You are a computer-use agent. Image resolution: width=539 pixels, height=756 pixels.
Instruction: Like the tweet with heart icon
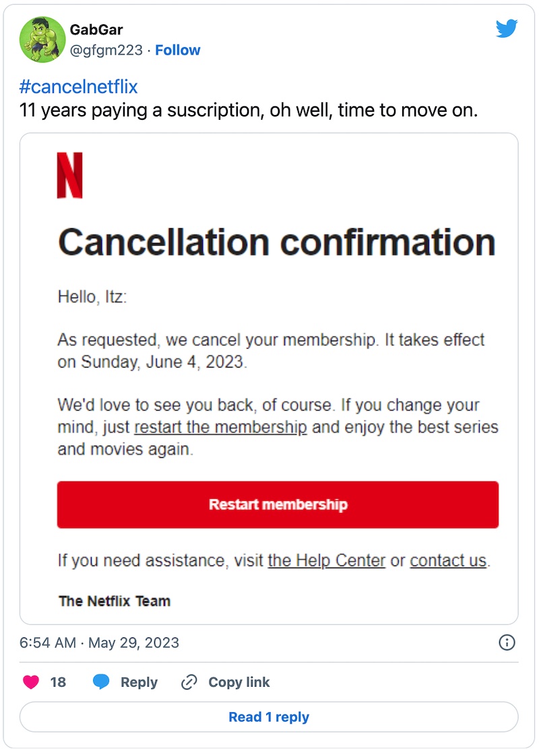click(31, 682)
